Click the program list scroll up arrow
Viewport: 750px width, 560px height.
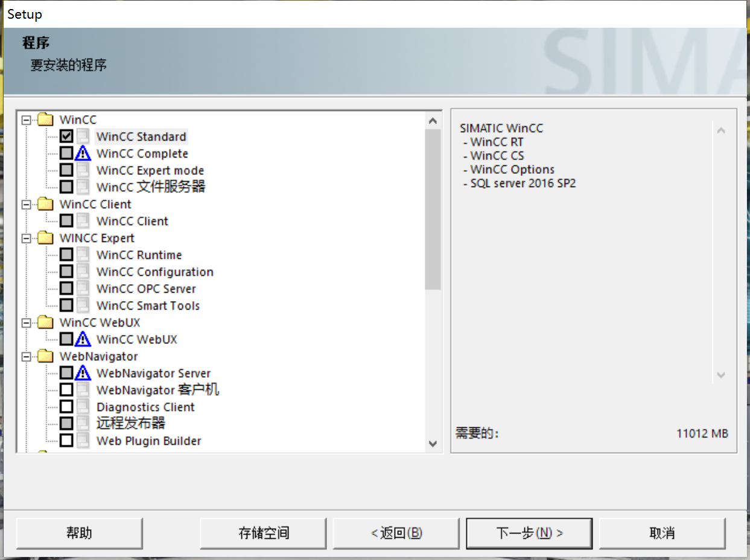point(433,121)
